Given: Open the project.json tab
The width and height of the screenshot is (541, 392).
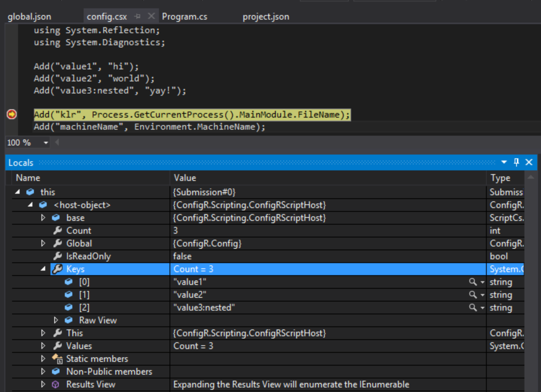Looking at the screenshot, I should tap(266, 17).
